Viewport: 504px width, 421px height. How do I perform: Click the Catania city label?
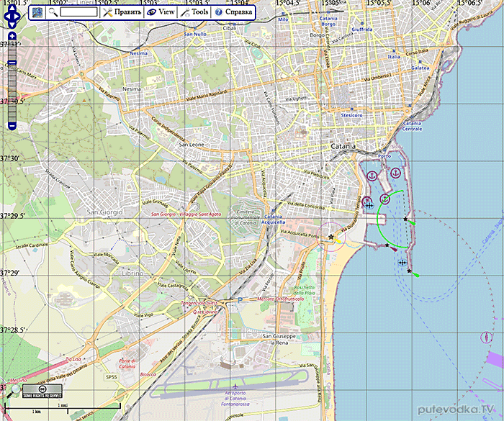tap(343, 146)
